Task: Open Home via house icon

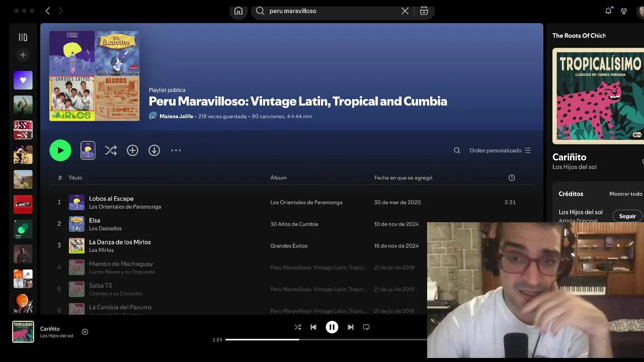Action: point(238,11)
